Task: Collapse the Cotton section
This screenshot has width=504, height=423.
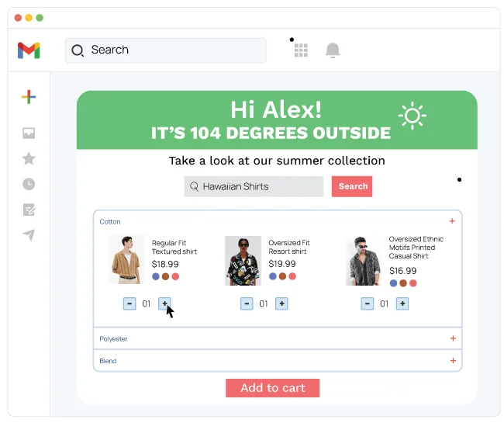Action: coord(452,221)
